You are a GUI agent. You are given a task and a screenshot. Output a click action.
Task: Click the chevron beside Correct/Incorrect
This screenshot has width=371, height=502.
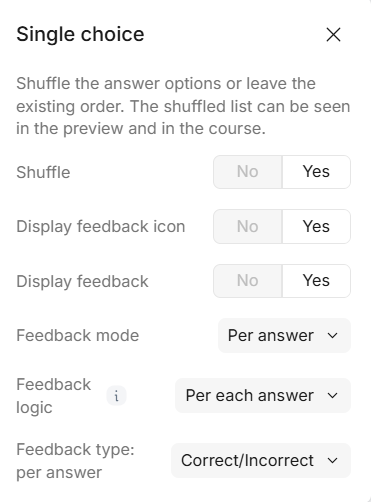pos(333,461)
